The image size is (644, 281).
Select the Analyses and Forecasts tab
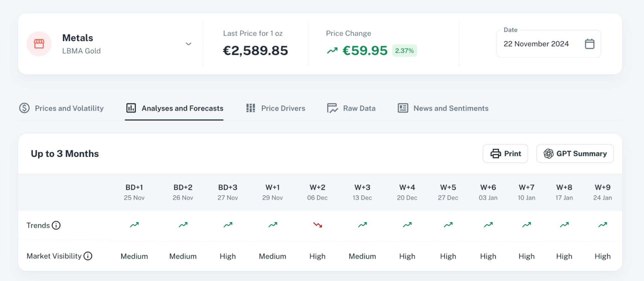[x=174, y=108]
